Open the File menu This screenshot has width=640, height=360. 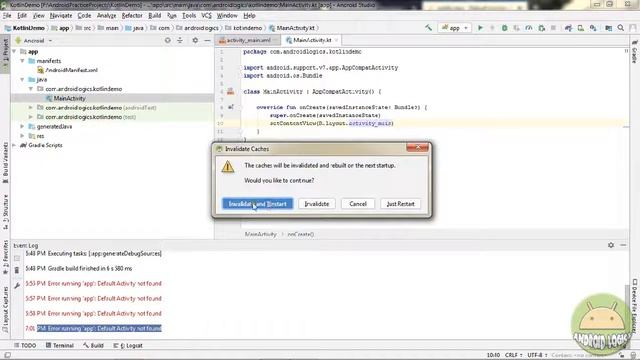tap(7, 16)
